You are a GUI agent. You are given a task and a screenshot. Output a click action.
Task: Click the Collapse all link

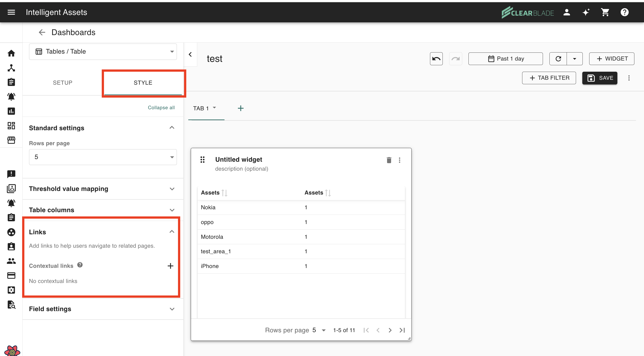(x=161, y=107)
